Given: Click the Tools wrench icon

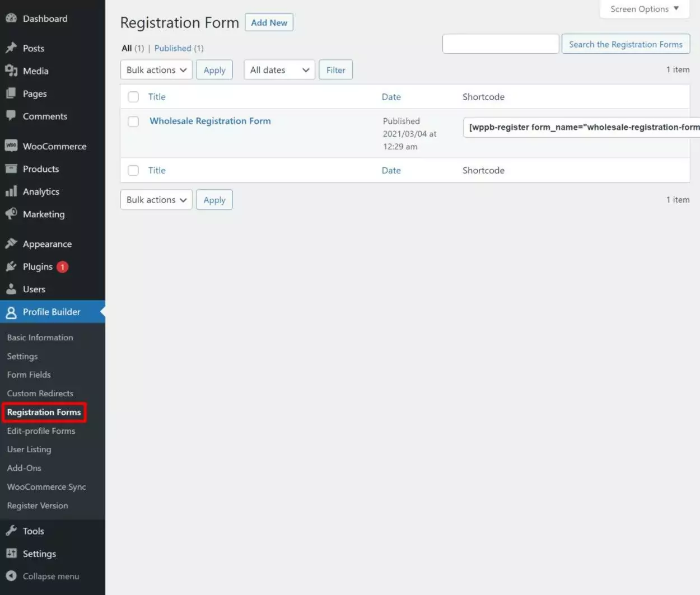Looking at the screenshot, I should [x=11, y=531].
